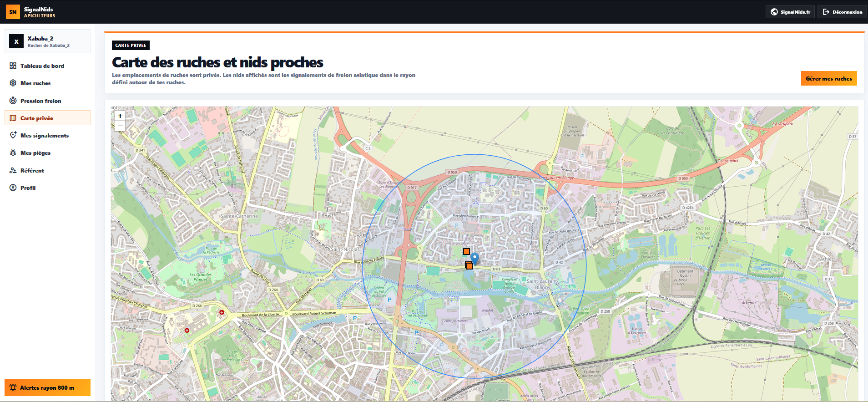Viewport: 868px width, 402px height.
Task: Open Pression frelon page
Action: coord(47,101)
